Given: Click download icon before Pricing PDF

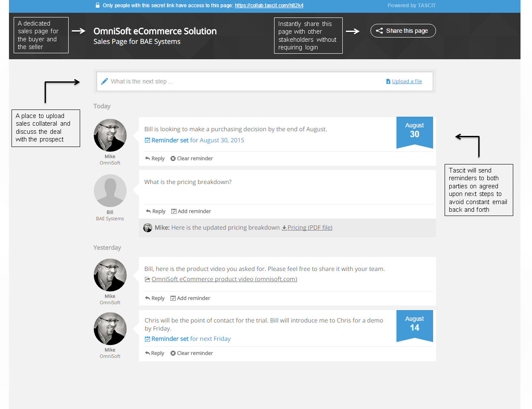Looking at the screenshot, I should (284, 228).
